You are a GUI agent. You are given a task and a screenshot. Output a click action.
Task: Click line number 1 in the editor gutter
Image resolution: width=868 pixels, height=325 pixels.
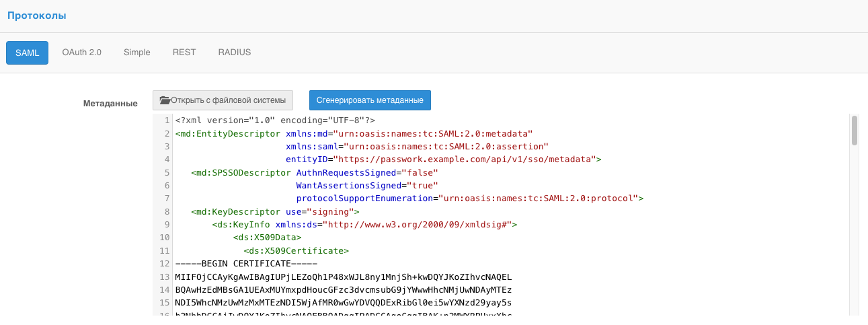tap(165, 121)
